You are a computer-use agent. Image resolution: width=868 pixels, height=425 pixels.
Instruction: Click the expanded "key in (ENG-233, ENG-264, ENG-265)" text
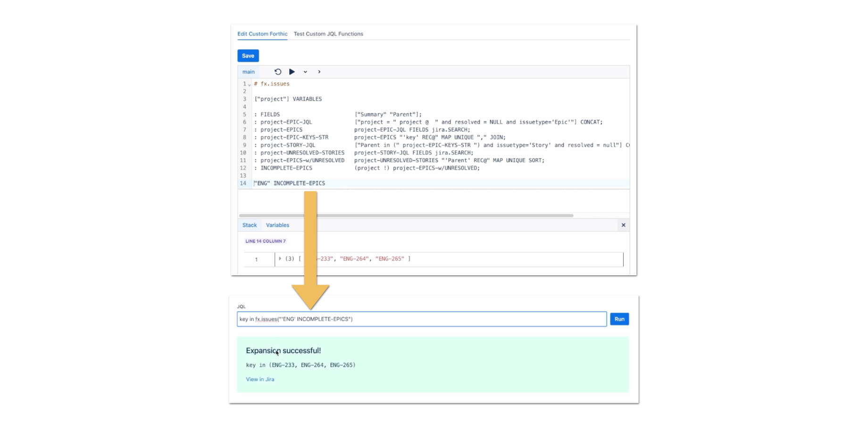[301, 365]
